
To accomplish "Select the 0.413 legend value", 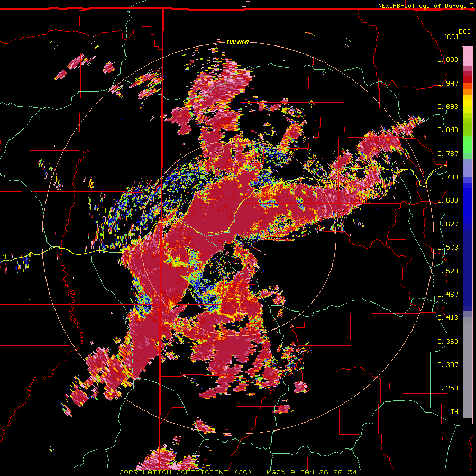I will [x=448, y=318].
